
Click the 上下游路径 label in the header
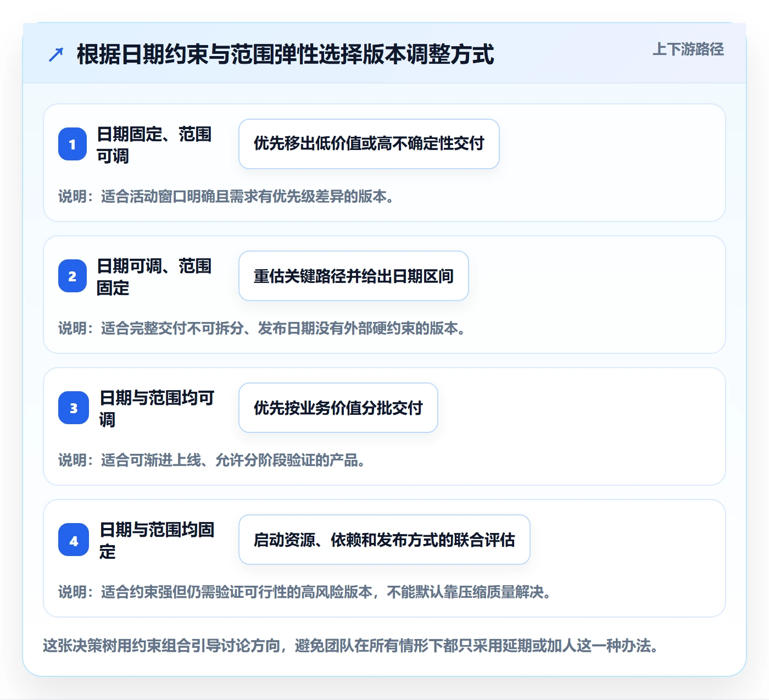pyautogui.click(x=688, y=49)
